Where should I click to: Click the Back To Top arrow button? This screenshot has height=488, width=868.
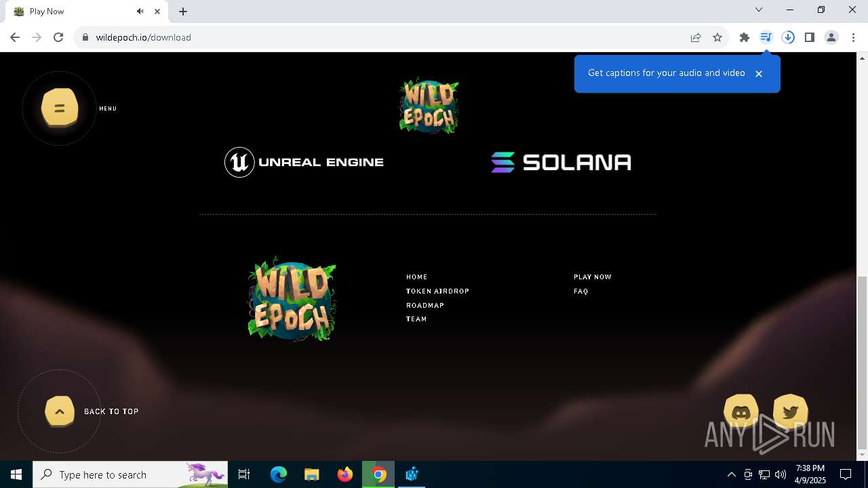coord(60,411)
